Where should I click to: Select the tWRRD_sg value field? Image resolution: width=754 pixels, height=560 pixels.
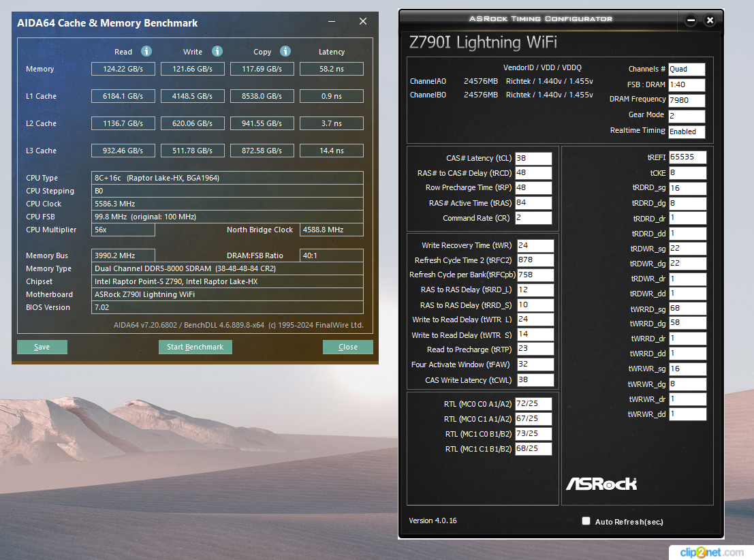(x=688, y=309)
